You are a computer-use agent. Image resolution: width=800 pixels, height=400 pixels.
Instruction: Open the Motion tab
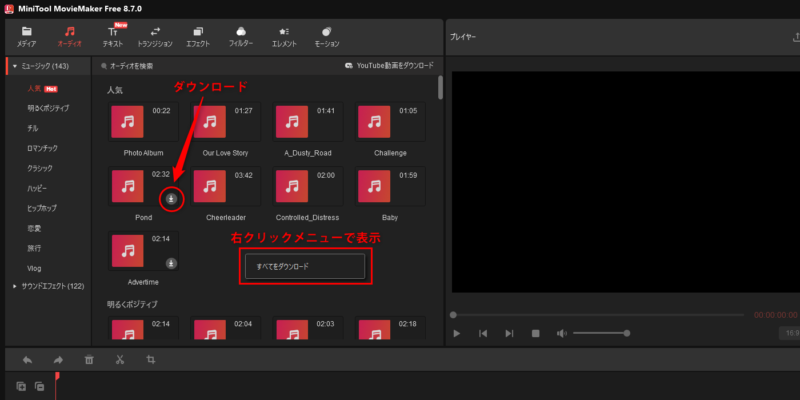tap(327, 37)
